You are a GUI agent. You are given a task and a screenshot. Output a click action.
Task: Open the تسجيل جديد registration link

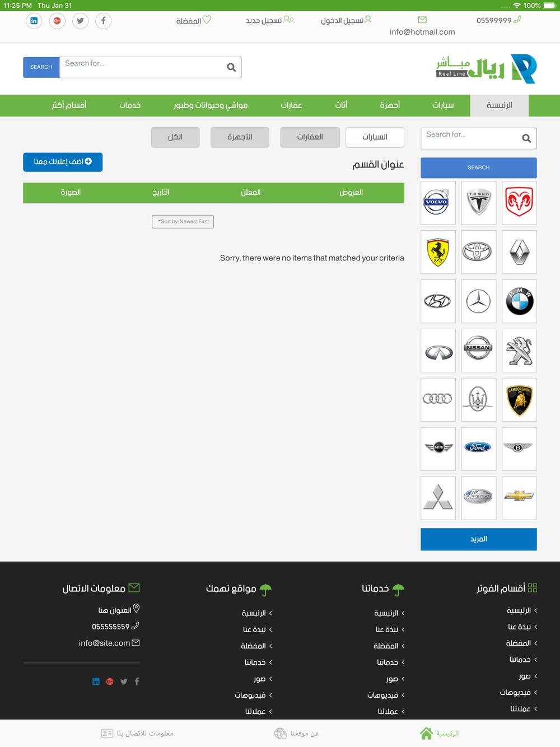[x=270, y=21]
